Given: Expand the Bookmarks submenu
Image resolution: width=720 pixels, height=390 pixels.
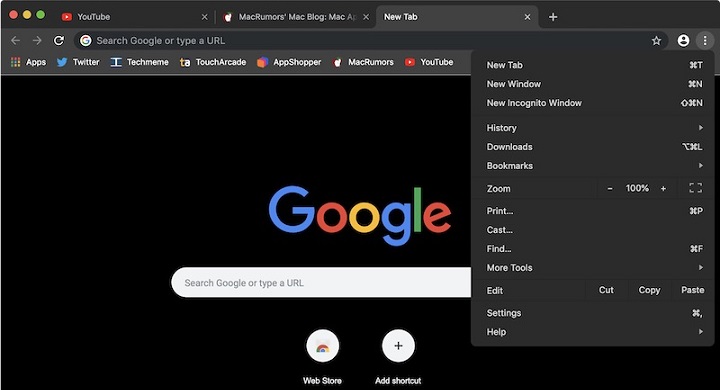Looking at the screenshot, I should (592, 165).
